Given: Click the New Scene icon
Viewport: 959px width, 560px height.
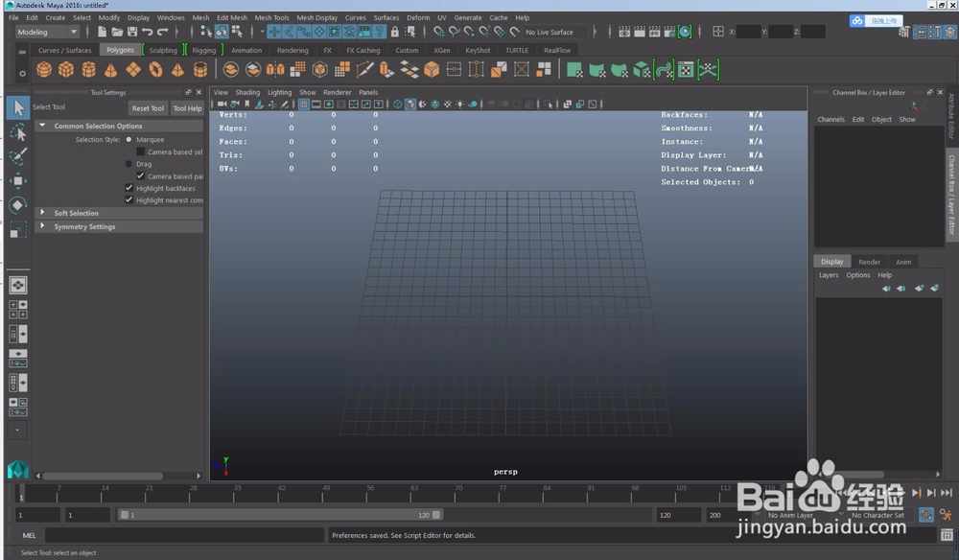Looking at the screenshot, I should coord(103,32).
